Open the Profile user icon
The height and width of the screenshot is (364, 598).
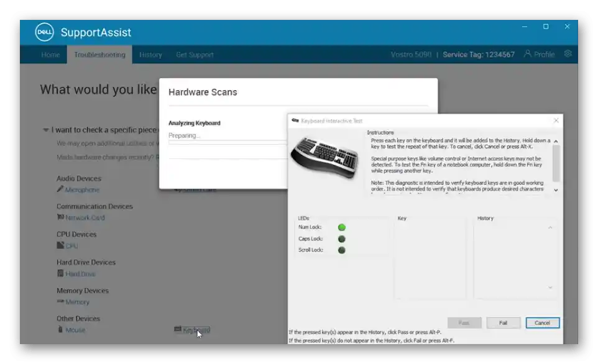click(527, 54)
